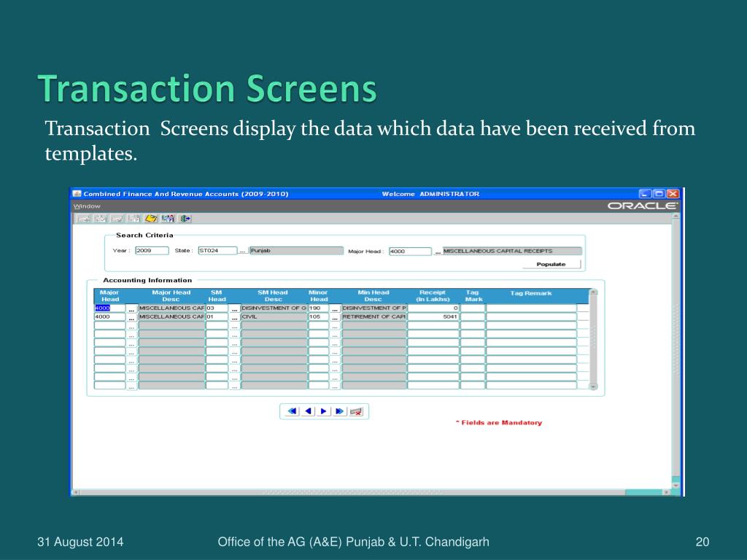
Task: Click the Year field showing 2009
Action: [152, 251]
